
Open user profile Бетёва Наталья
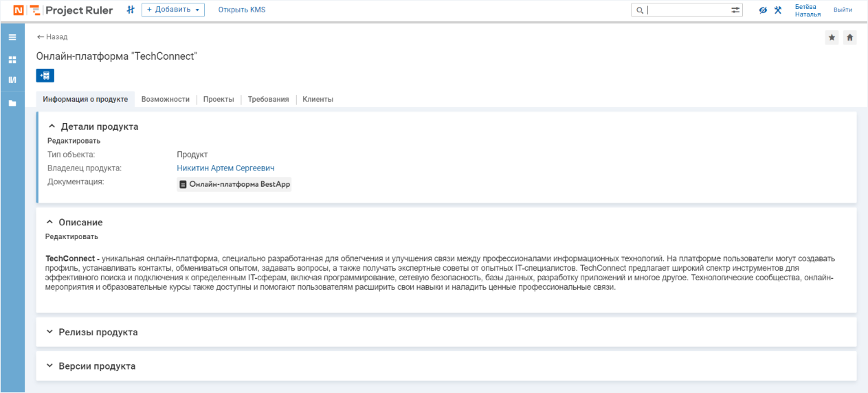point(808,10)
